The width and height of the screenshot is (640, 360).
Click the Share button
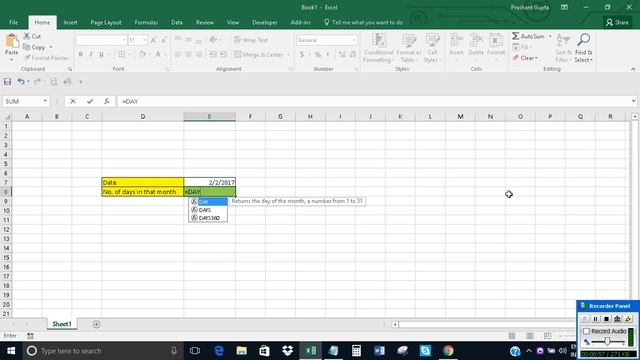pos(617,22)
